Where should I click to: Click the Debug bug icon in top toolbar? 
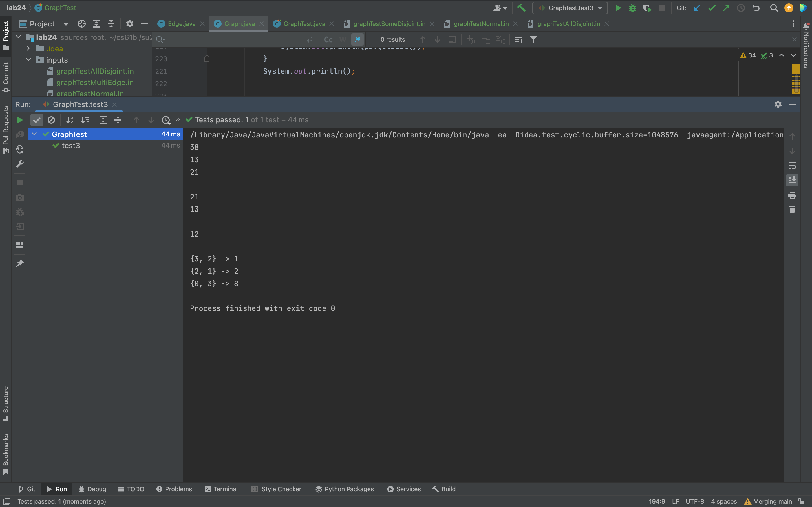tap(632, 8)
